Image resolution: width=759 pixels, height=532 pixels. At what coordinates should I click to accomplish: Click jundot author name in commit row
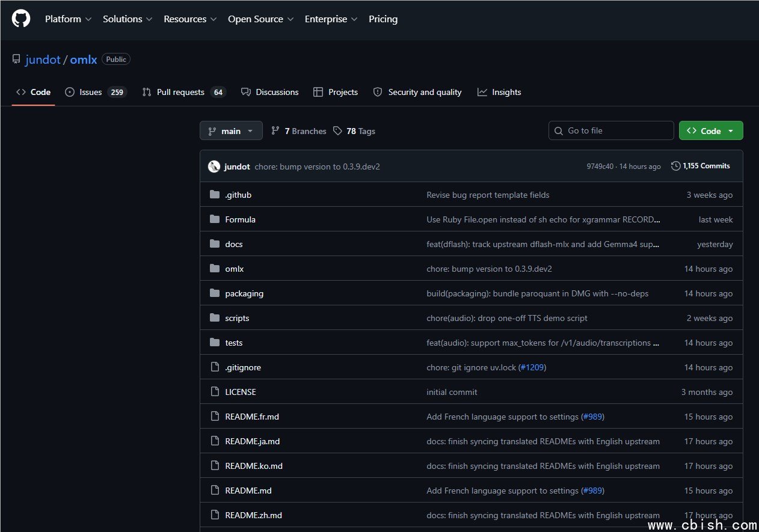(237, 167)
